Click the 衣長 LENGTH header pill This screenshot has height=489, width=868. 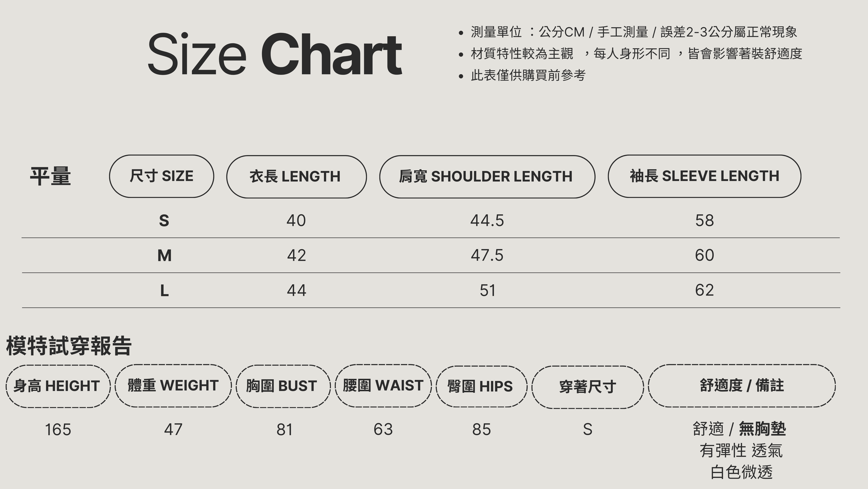(x=296, y=177)
